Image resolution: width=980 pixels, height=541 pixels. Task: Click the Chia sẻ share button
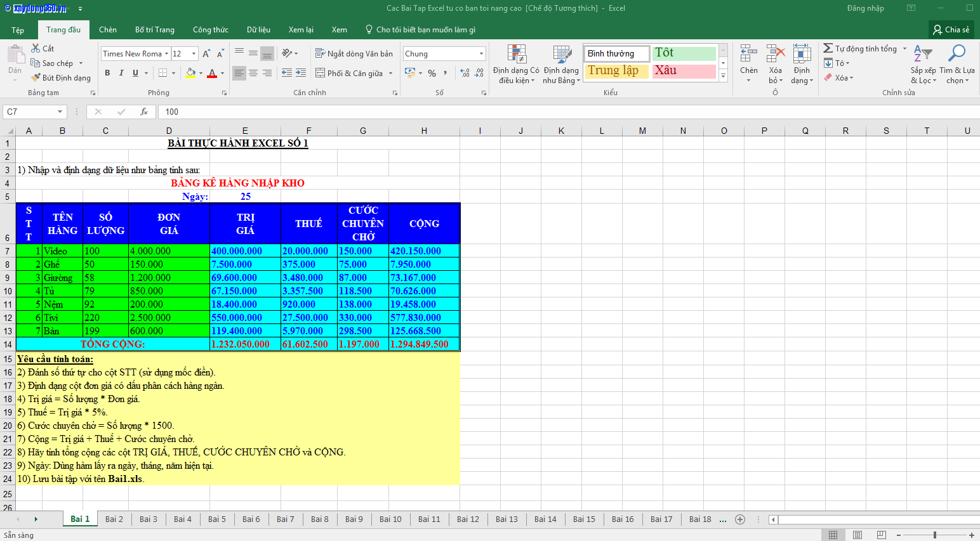click(x=951, y=30)
